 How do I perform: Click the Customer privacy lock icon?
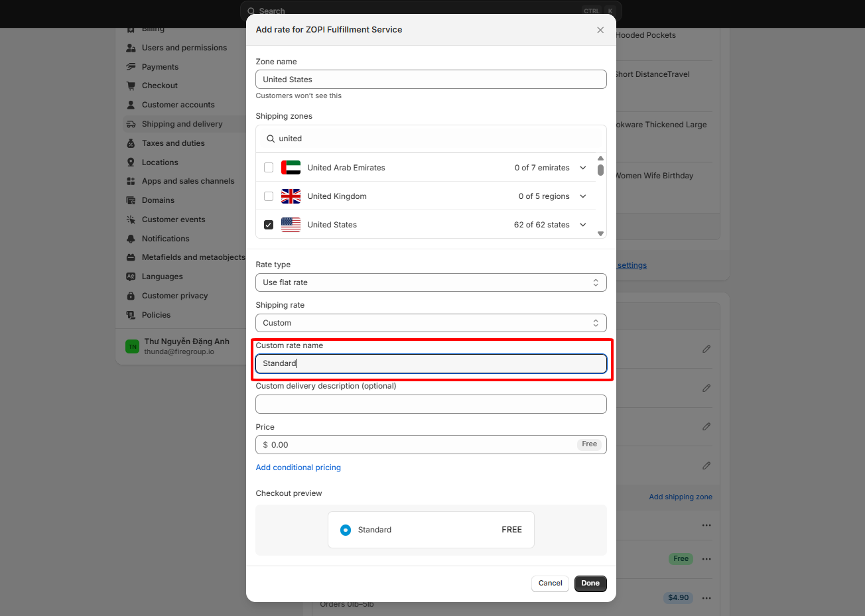(x=131, y=296)
